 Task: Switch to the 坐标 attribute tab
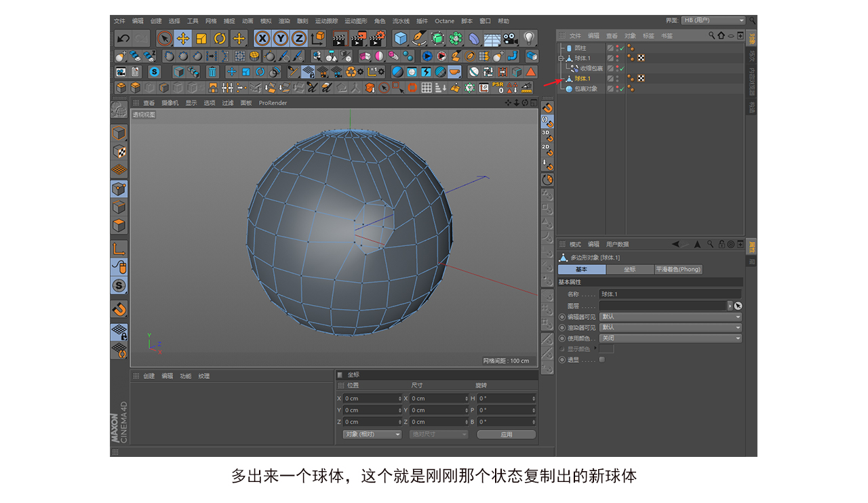630,270
